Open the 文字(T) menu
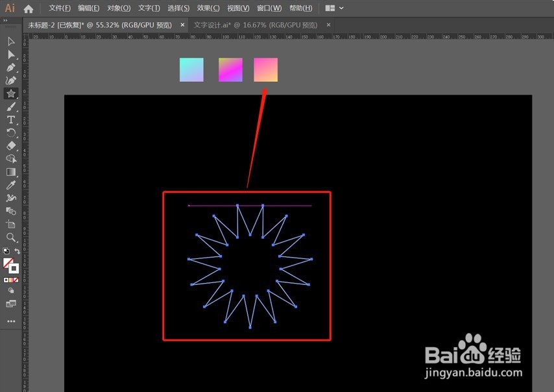The image size is (554, 392). [149, 8]
